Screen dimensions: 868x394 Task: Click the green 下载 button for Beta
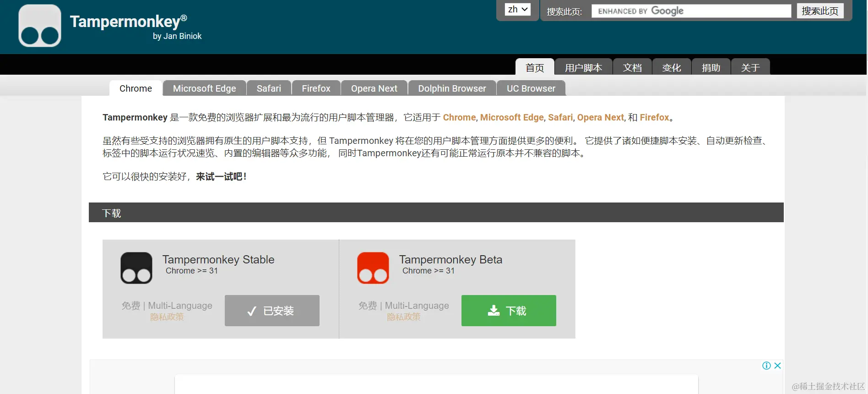coord(509,311)
